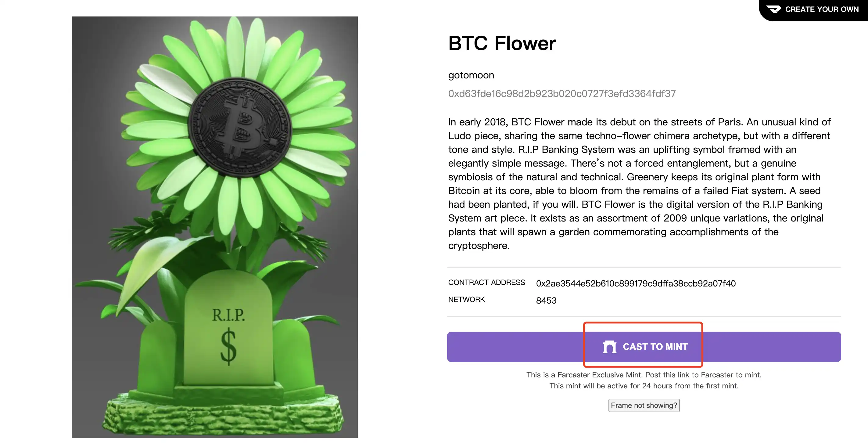Click the network ID 8453
This screenshot has width=868, height=443.
coord(546,301)
